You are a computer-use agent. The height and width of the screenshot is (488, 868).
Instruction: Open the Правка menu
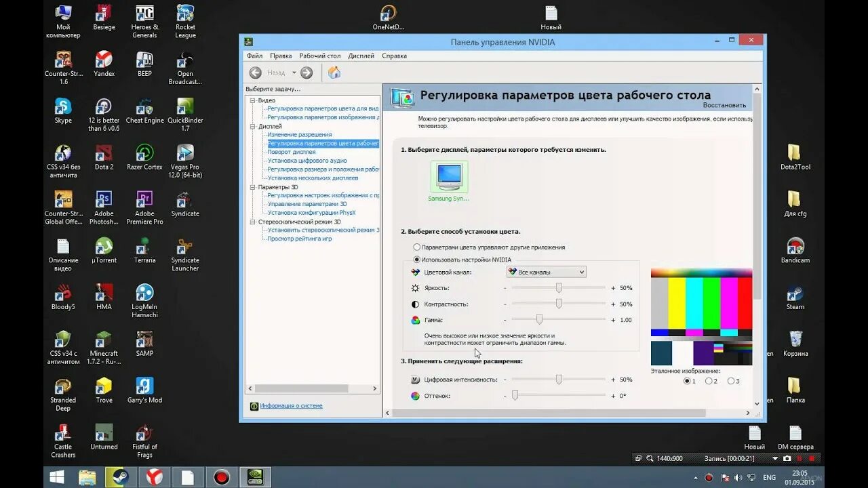(x=281, y=56)
